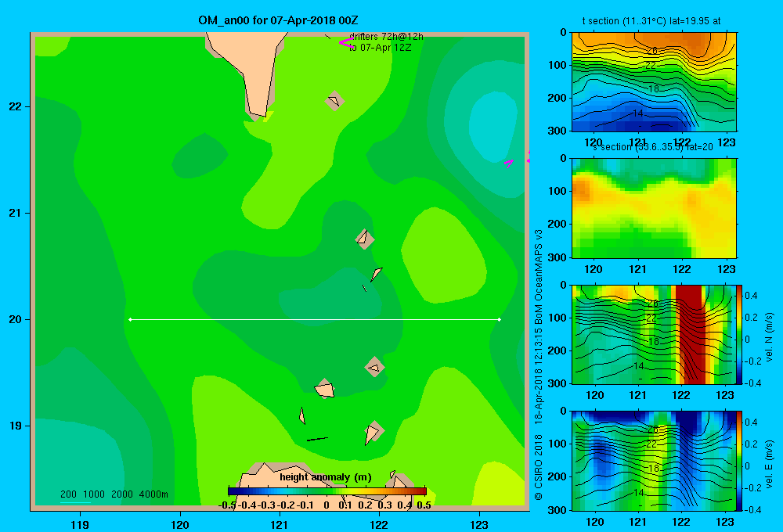Click the latitude '22' axis label on the main map
The image size is (783, 532).
coord(16,106)
